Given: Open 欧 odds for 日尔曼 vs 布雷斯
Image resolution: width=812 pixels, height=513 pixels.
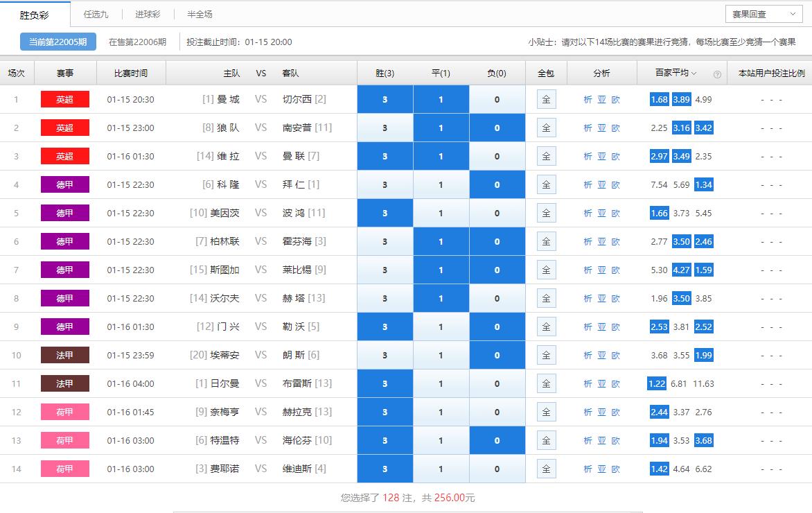Looking at the screenshot, I should [615, 383].
